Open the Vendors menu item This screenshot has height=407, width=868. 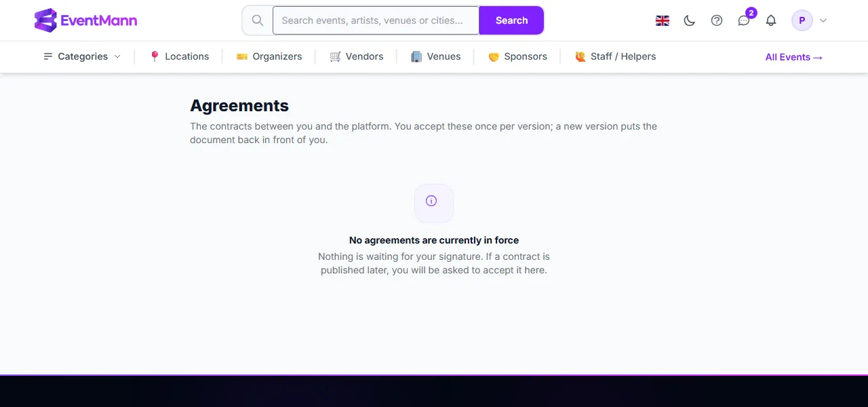tap(357, 56)
